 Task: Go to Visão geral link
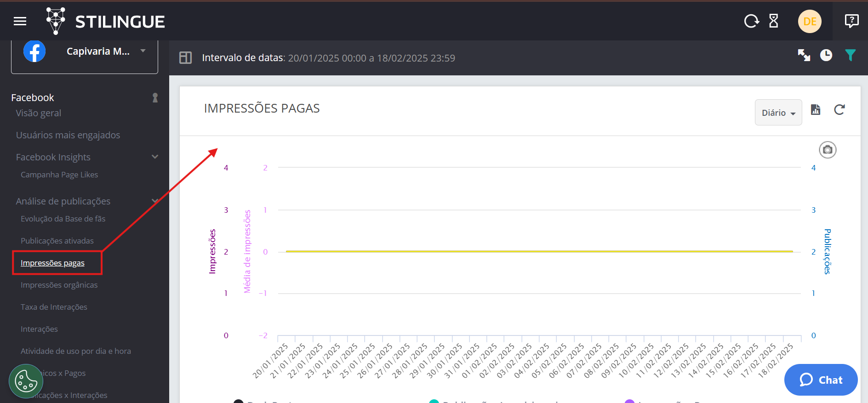click(x=39, y=113)
